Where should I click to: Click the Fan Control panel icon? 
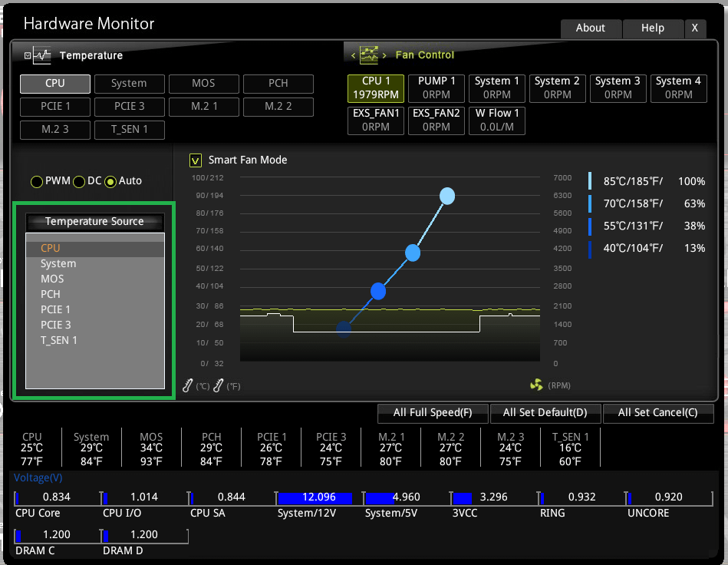pos(369,55)
